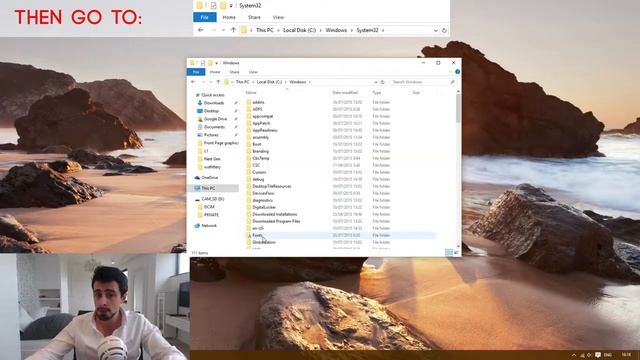Sort by Name column header
The image size is (640, 360).
pyautogui.click(x=251, y=93)
